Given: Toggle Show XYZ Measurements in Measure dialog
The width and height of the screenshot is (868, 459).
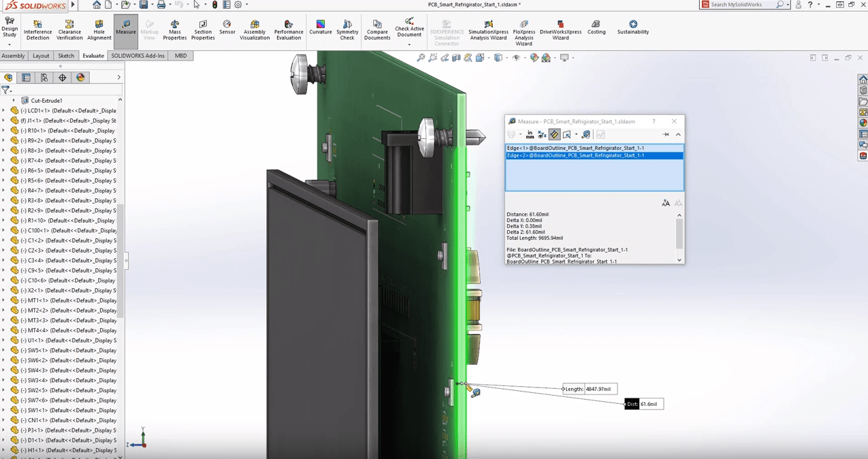Looking at the screenshot, I should tap(542, 135).
